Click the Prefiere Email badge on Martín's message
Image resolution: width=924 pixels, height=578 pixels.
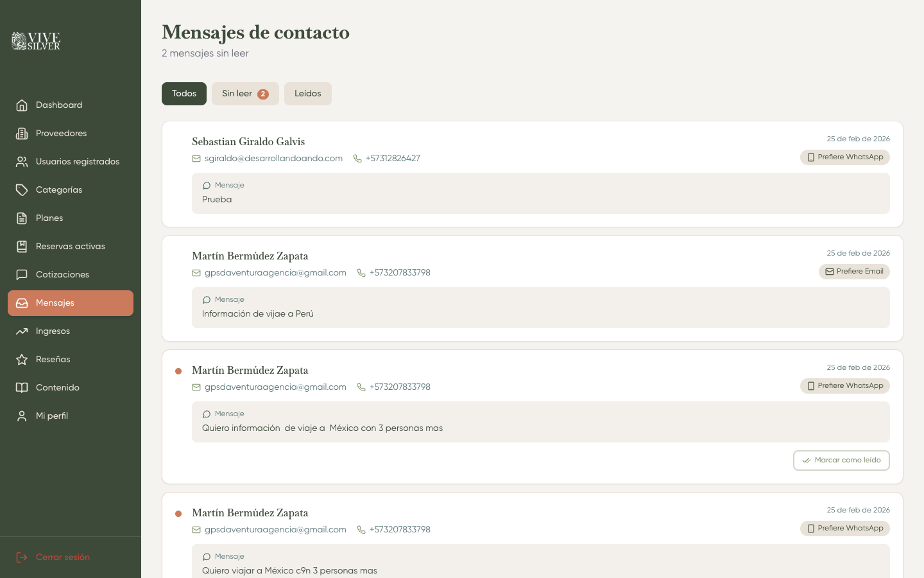(854, 271)
